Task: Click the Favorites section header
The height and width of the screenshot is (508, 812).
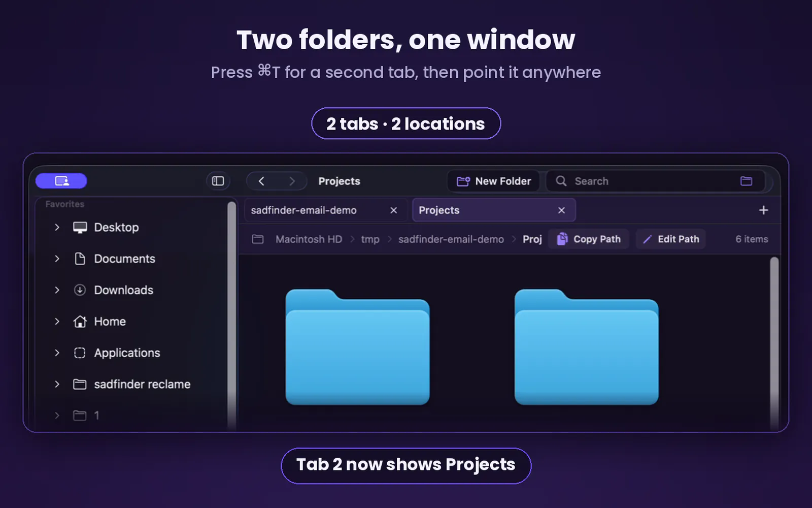Action: click(x=64, y=204)
